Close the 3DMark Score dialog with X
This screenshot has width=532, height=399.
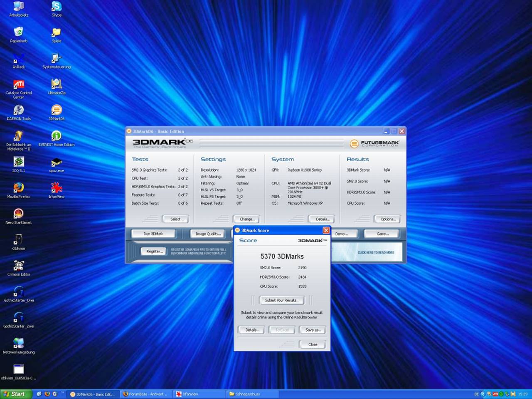tap(326, 230)
